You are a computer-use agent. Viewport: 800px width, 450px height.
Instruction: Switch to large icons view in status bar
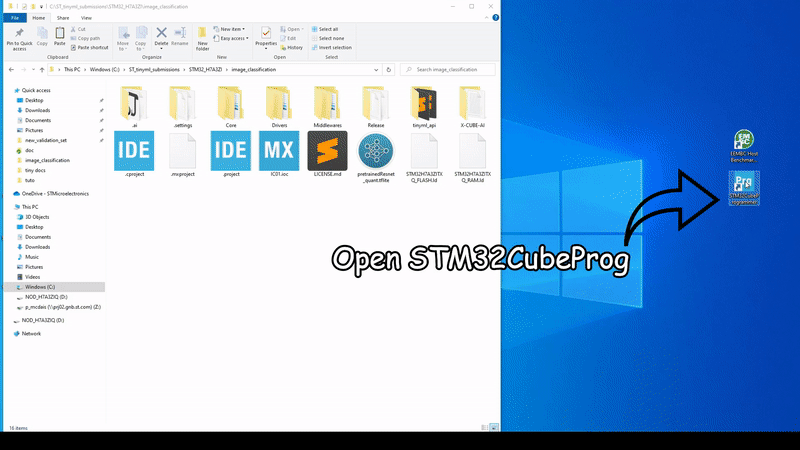click(x=494, y=428)
